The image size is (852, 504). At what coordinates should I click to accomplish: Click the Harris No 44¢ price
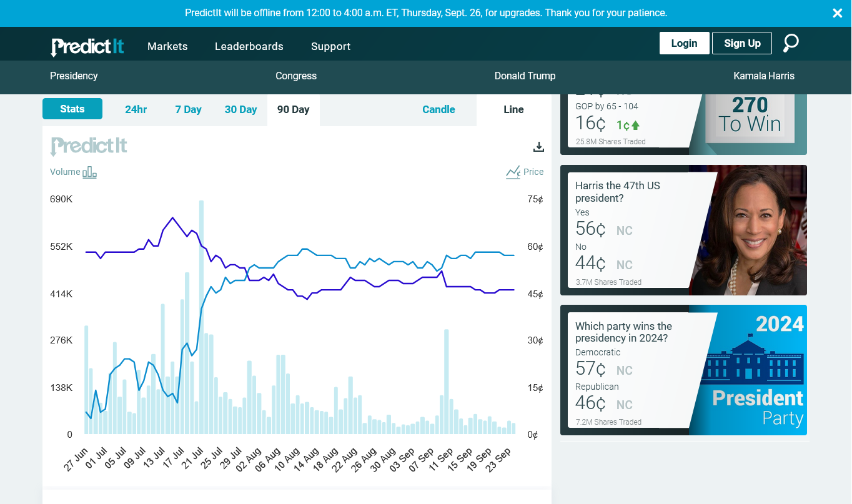591,264
